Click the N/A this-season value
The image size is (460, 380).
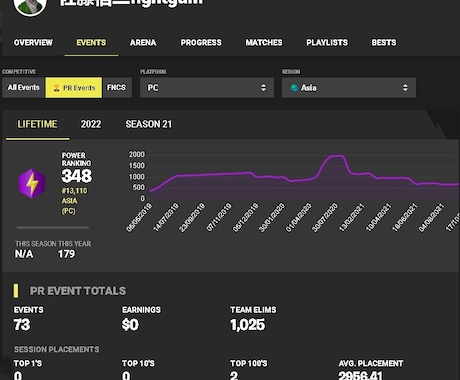pos(24,254)
